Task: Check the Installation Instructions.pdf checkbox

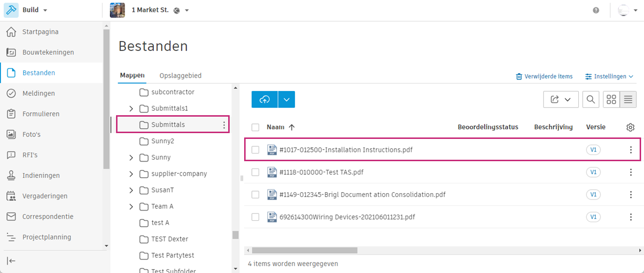Action: [255, 150]
